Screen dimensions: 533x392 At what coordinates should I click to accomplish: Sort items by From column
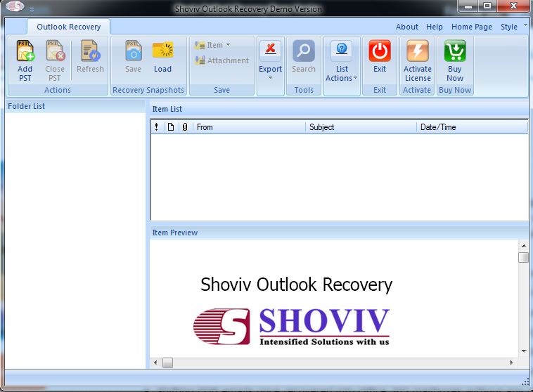249,127
